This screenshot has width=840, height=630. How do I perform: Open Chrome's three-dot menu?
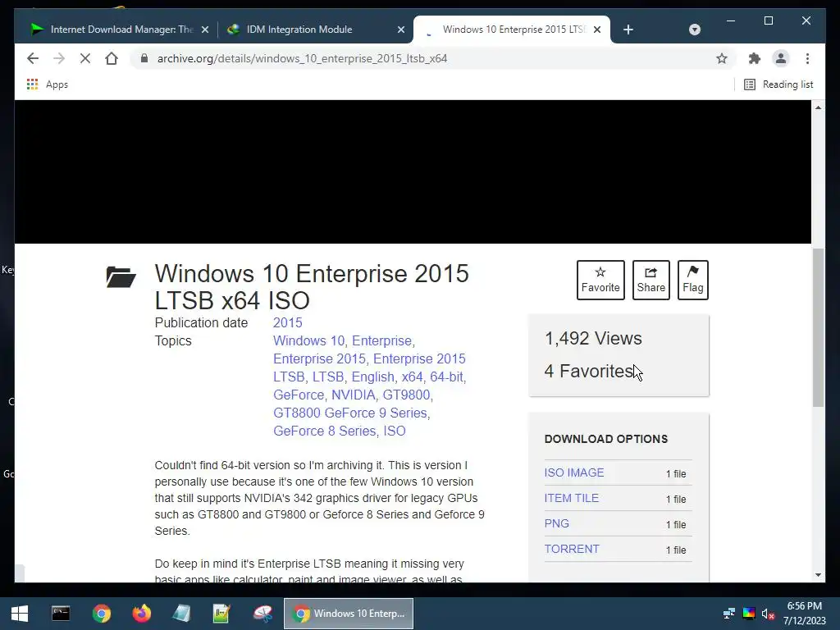click(x=807, y=58)
